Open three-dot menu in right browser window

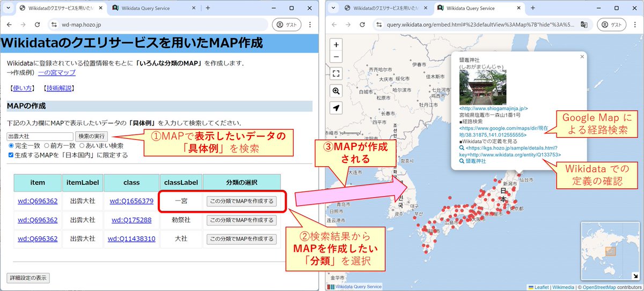634,25
